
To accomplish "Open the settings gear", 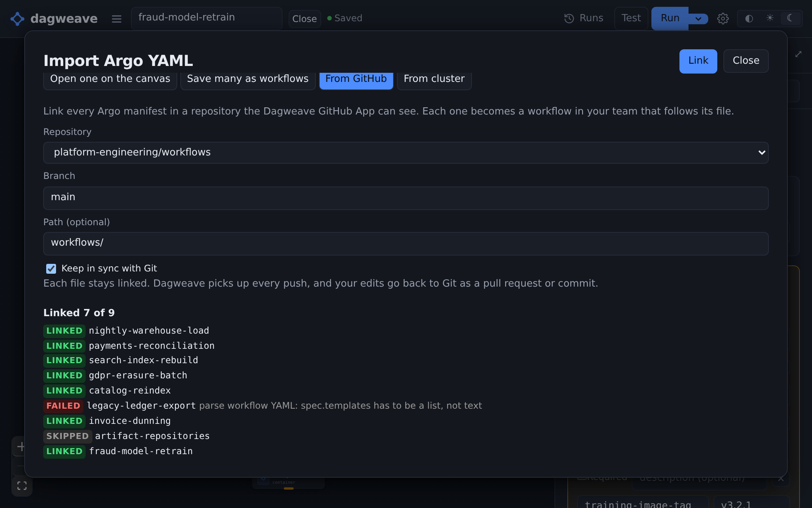I will [723, 18].
